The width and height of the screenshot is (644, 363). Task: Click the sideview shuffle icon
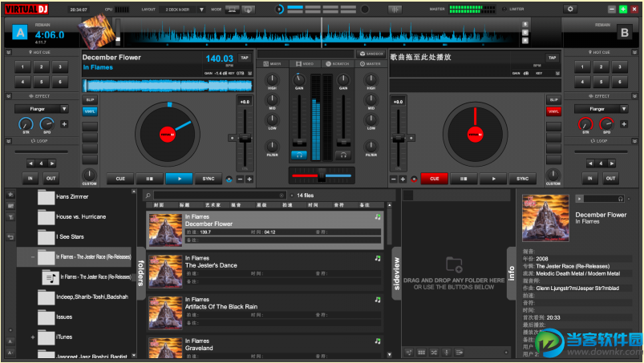click(x=434, y=353)
